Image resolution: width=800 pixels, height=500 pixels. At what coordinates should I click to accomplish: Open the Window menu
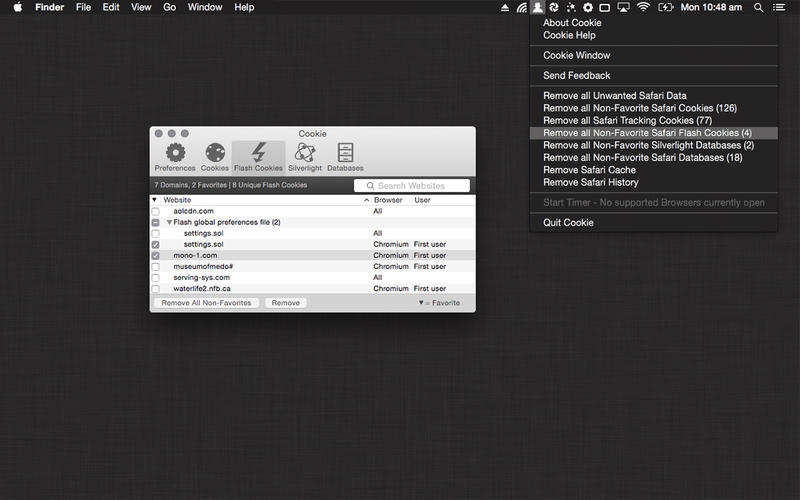point(205,7)
